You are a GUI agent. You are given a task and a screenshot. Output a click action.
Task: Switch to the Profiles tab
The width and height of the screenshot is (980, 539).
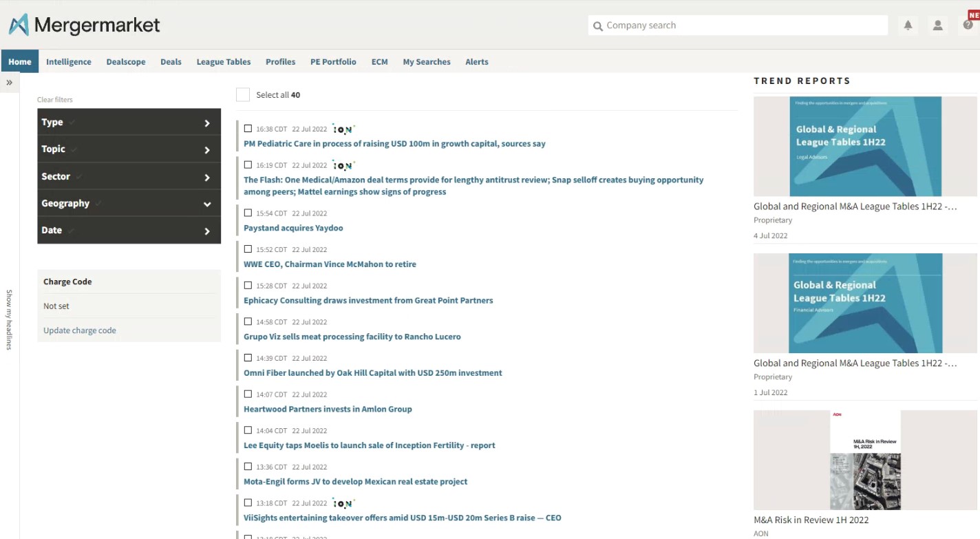(281, 62)
